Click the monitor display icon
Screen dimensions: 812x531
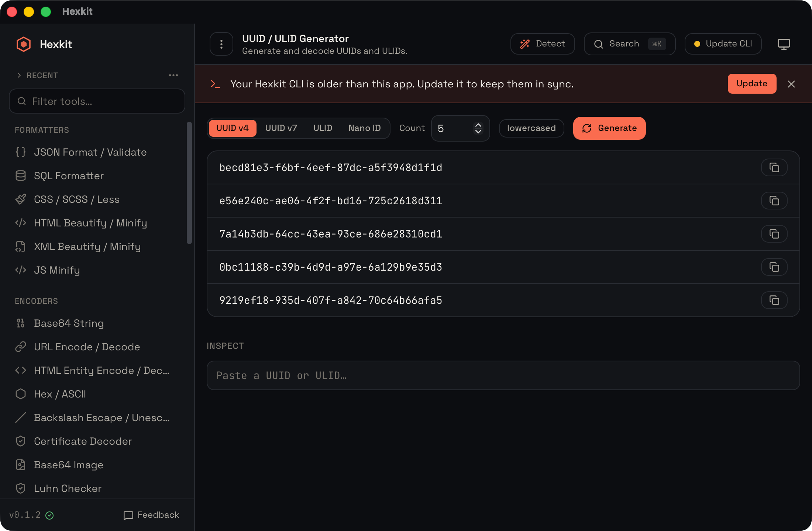click(784, 44)
